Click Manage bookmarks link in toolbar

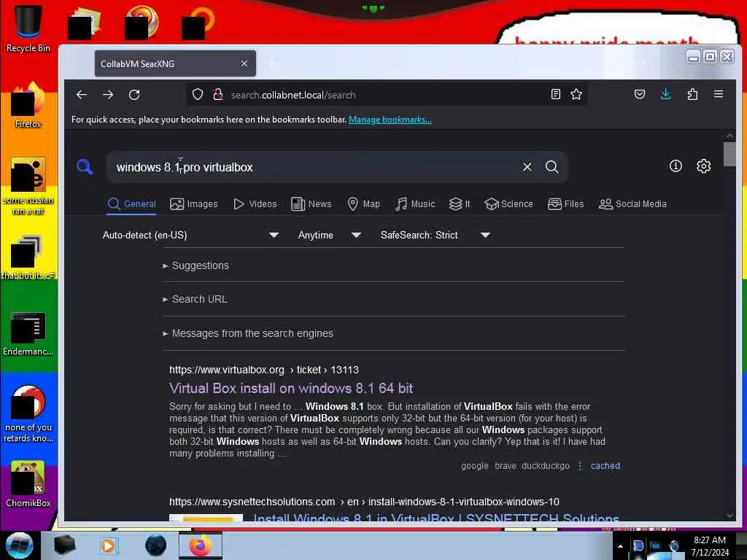[390, 120]
